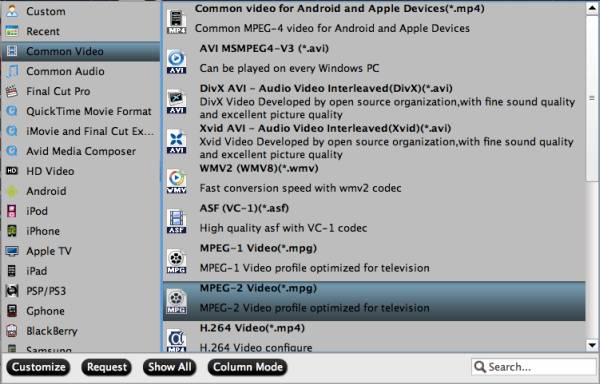Click the HD Video badge icon
The height and width of the screenshot is (384, 600).
pyautogui.click(x=12, y=171)
